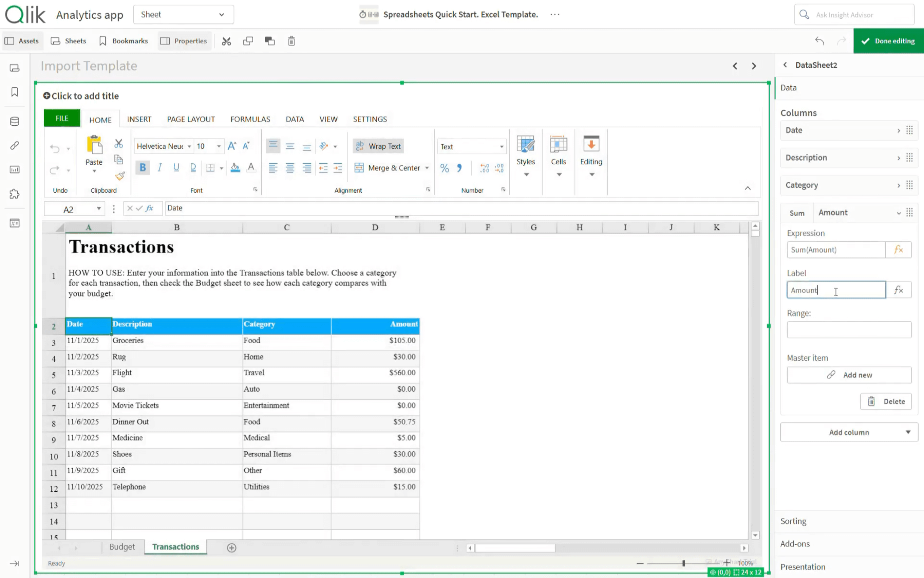Click the add new sheet plus icon
This screenshot has height=578, width=924.
point(231,547)
